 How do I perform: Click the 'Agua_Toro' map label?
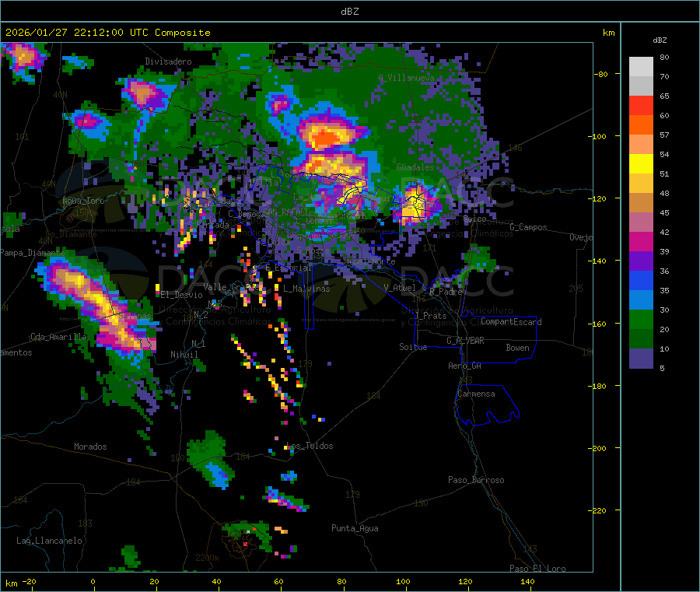[x=83, y=201]
